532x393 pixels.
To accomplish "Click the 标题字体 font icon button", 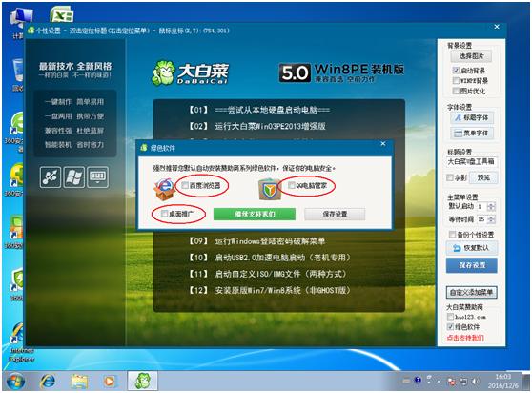I will coord(471,117).
